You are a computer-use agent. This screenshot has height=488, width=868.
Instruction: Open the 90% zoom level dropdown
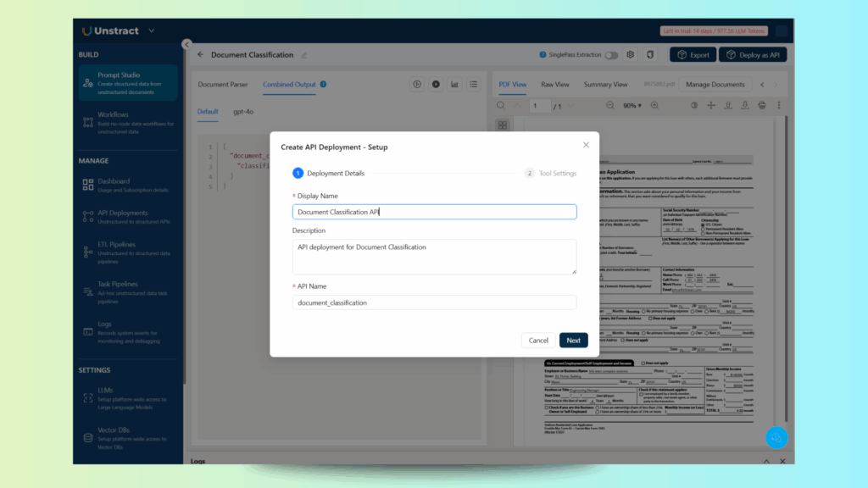coord(632,106)
